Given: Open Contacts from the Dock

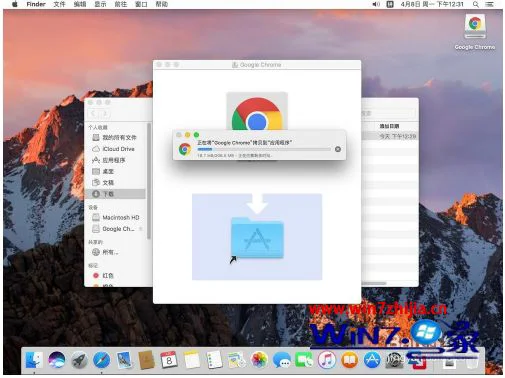Looking at the screenshot, I should (147, 360).
